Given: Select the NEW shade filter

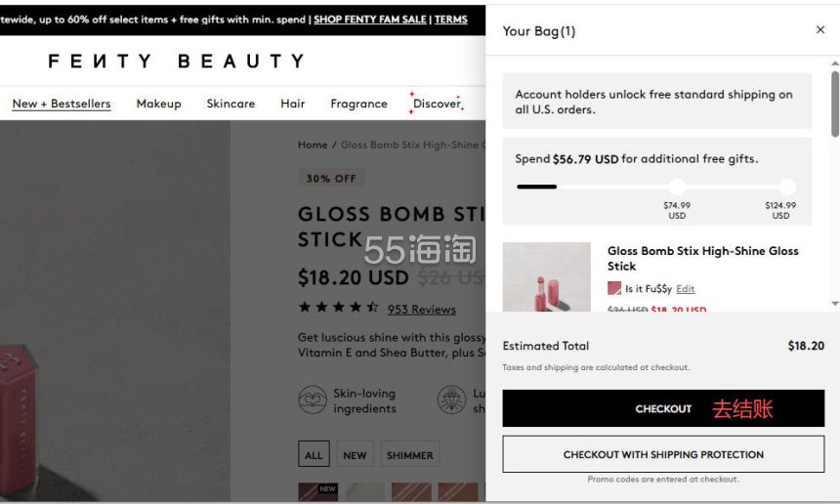Looking at the screenshot, I should [355, 455].
